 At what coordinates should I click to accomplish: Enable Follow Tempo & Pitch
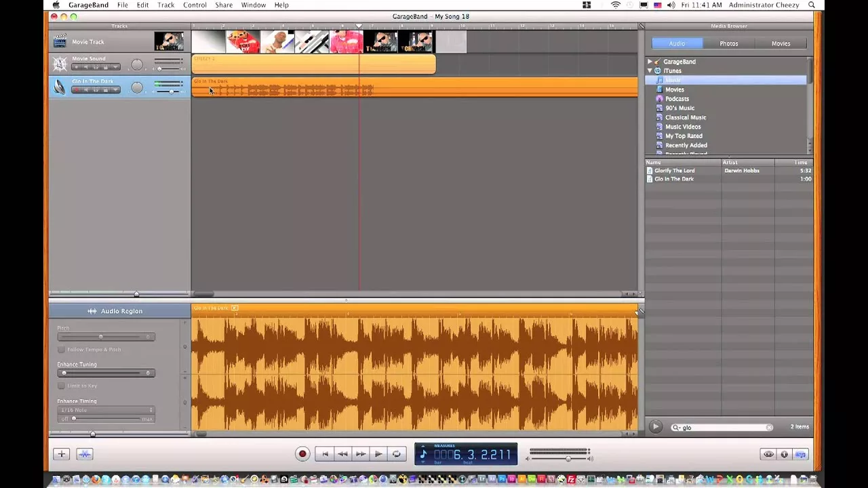click(61, 349)
